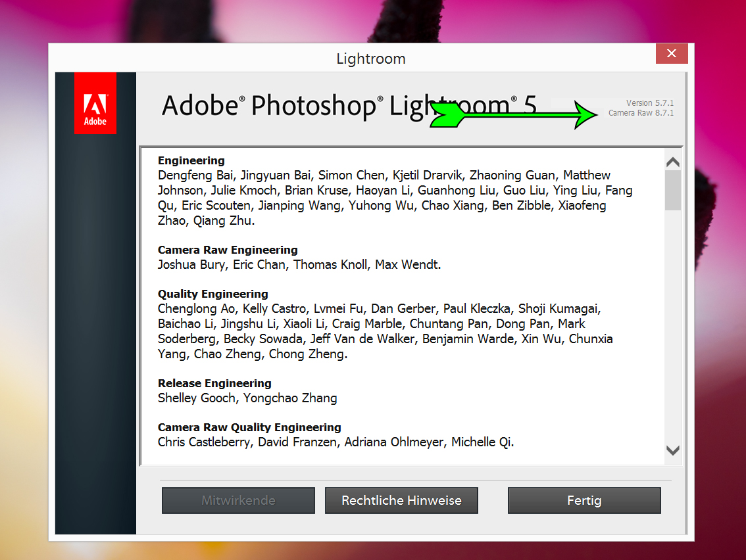Click the Mitwirkende button
This screenshot has width=746, height=560.
coord(237,500)
